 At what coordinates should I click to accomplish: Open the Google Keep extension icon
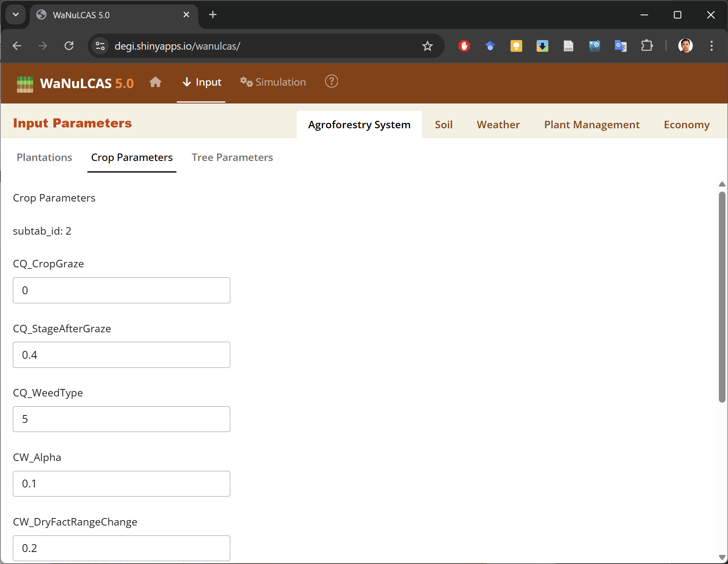click(516, 46)
